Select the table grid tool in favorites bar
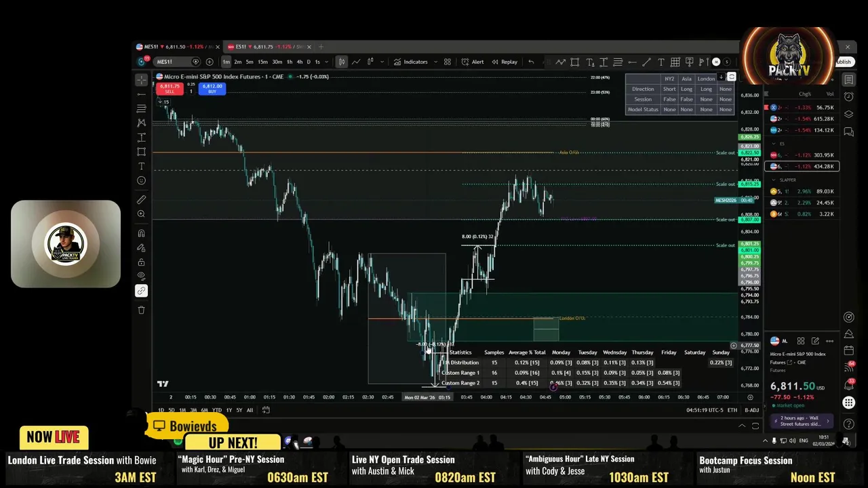 tap(675, 62)
